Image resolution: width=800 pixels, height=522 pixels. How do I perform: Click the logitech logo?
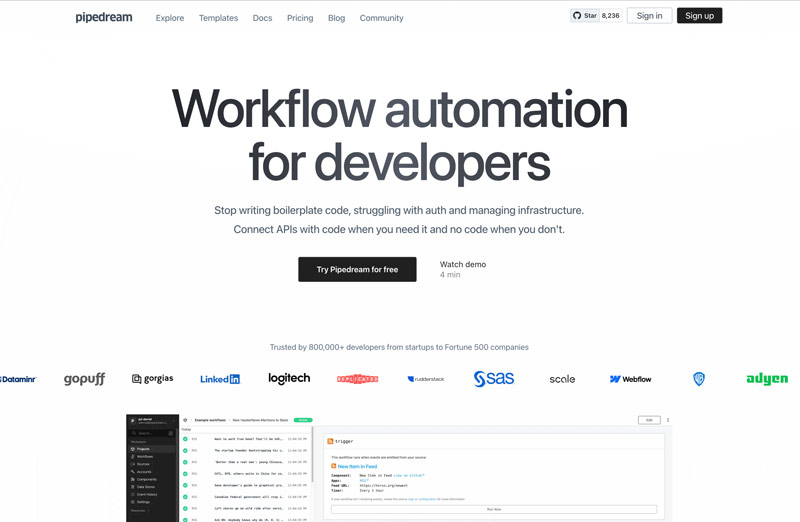click(289, 378)
